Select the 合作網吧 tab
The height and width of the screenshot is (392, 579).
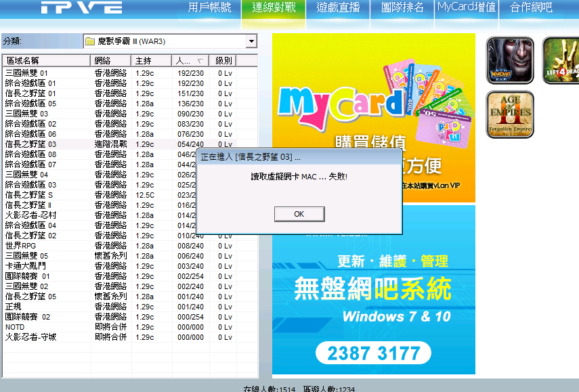[532, 8]
